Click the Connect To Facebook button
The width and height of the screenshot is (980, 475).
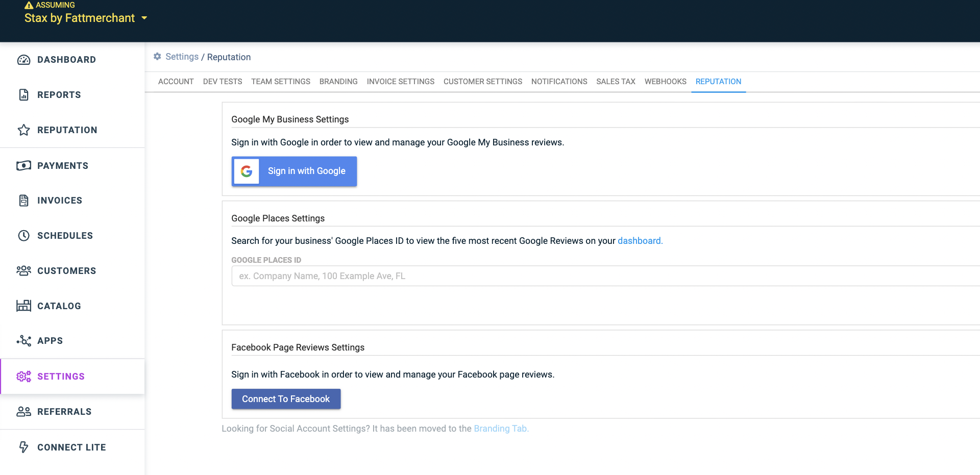286,399
